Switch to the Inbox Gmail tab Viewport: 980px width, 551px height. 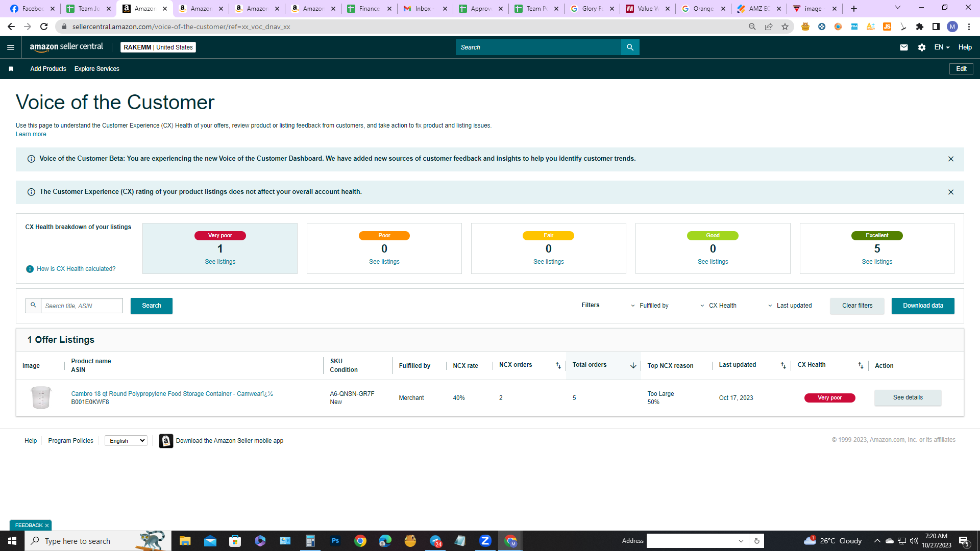425,9
